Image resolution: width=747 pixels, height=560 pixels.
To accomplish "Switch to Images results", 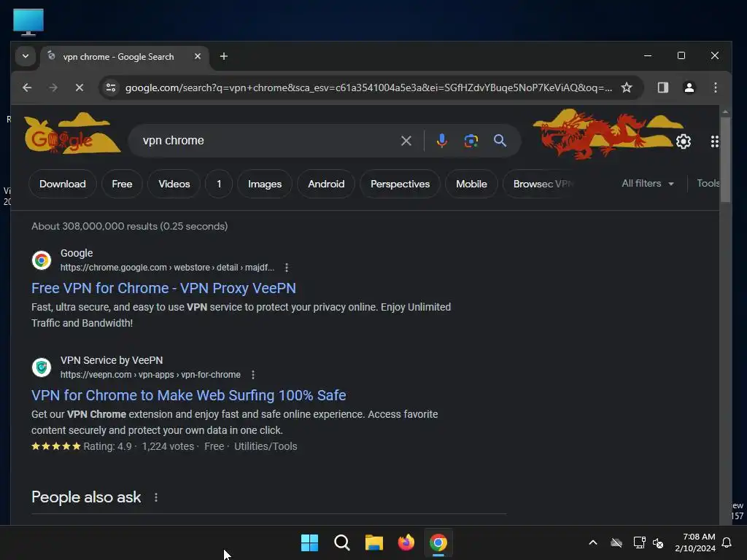I will tap(264, 184).
